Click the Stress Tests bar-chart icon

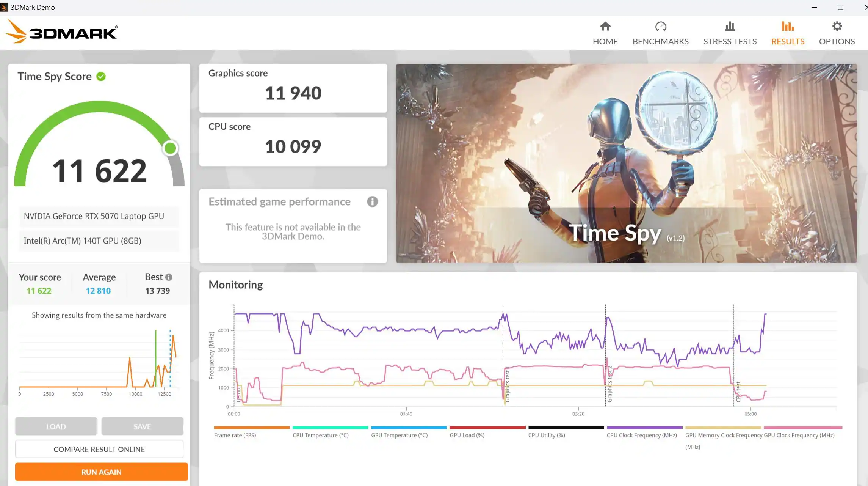(x=730, y=27)
